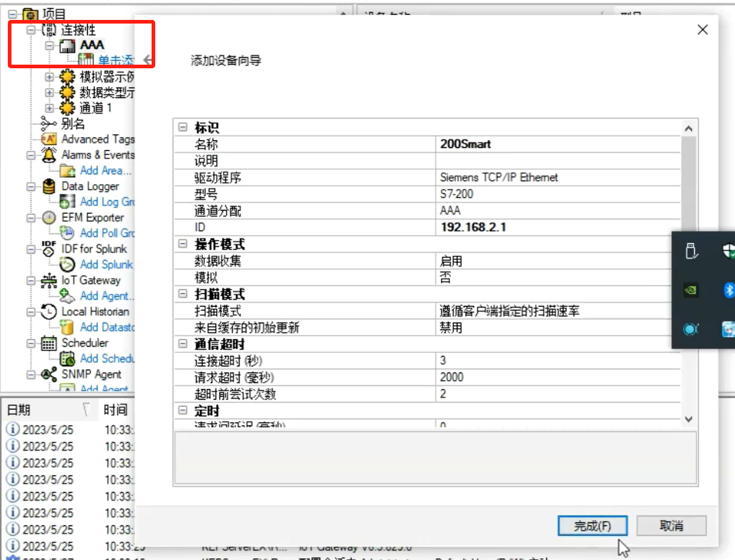Select the Data Logger icon
This screenshot has height=560, width=735.
49,187
